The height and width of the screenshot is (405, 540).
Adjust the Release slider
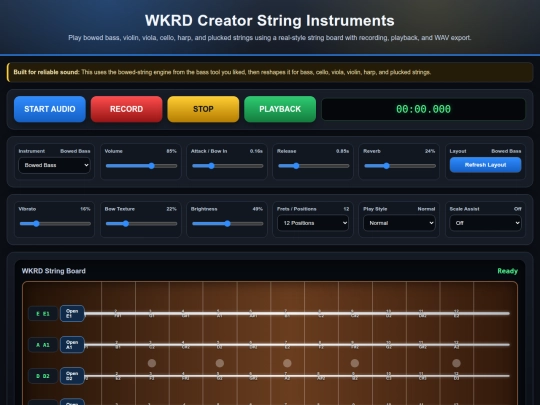pyautogui.click(x=313, y=166)
